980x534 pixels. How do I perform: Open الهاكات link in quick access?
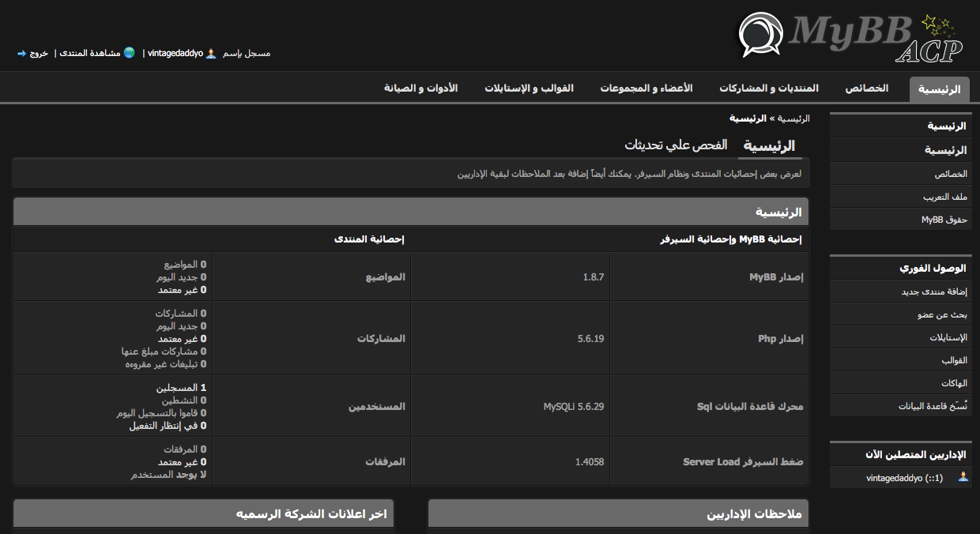954,383
